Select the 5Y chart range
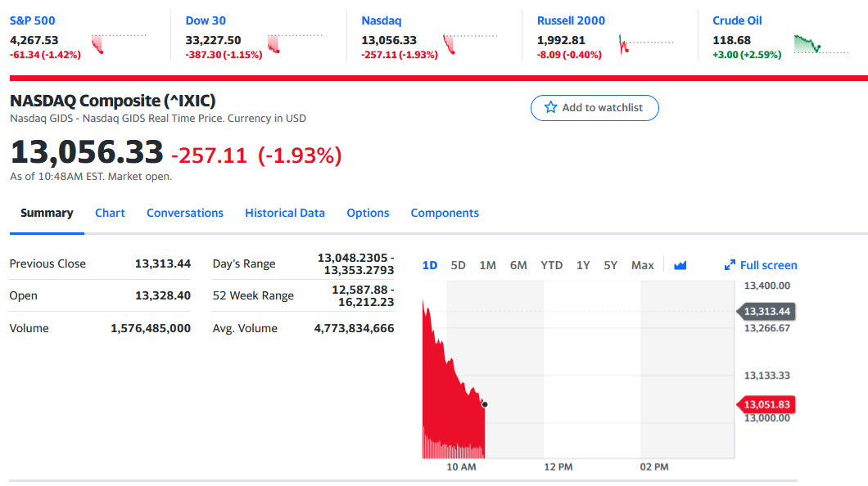Image resolution: width=868 pixels, height=486 pixels. coord(610,265)
